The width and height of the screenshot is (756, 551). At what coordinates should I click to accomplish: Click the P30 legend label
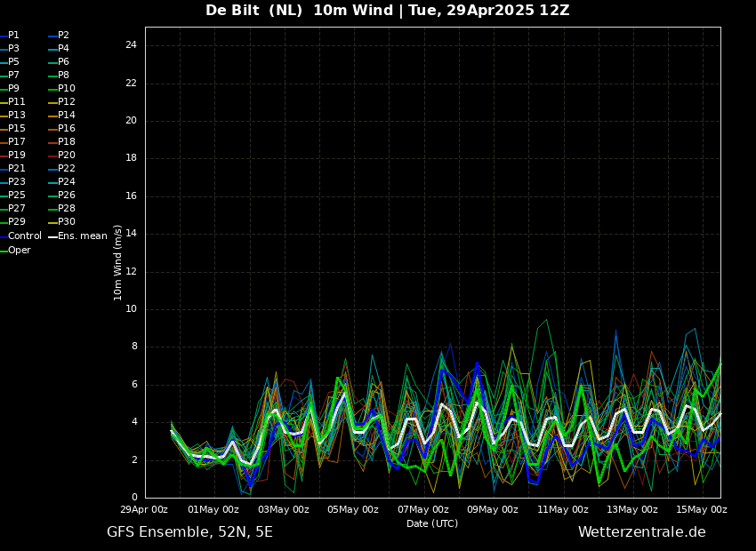pyautogui.click(x=66, y=222)
